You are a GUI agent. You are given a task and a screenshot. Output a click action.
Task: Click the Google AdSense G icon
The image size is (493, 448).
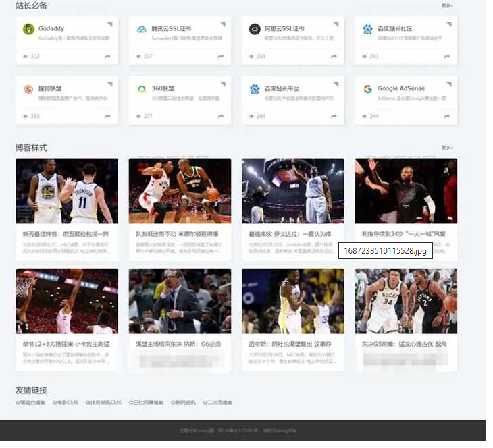tap(368, 89)
